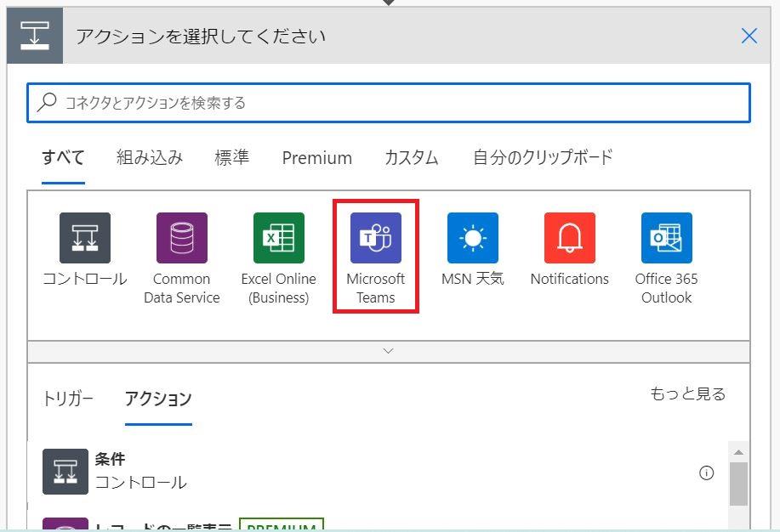The height and width of the screenshot is (532, 780).
Task: Show info for the 条件 action
Action: coord(706,473)
